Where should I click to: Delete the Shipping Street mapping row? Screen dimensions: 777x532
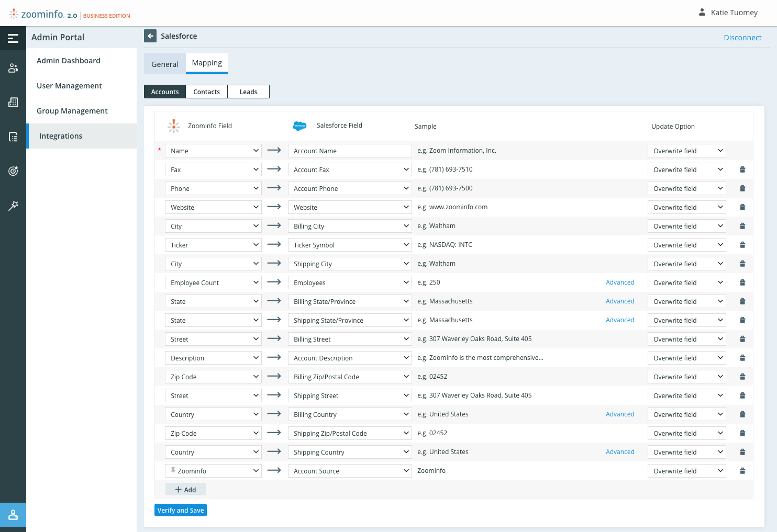[x=742, y=395]
